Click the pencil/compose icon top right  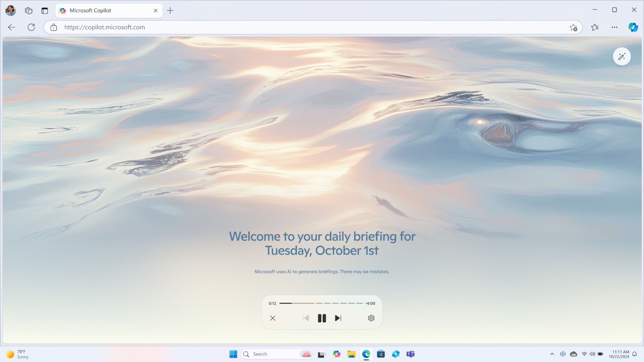coord(622,56)
